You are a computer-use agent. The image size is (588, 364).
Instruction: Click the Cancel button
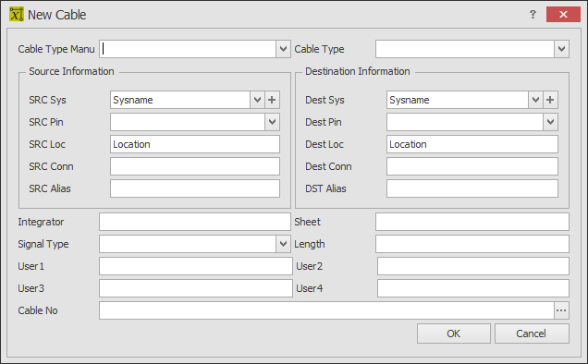532,334
